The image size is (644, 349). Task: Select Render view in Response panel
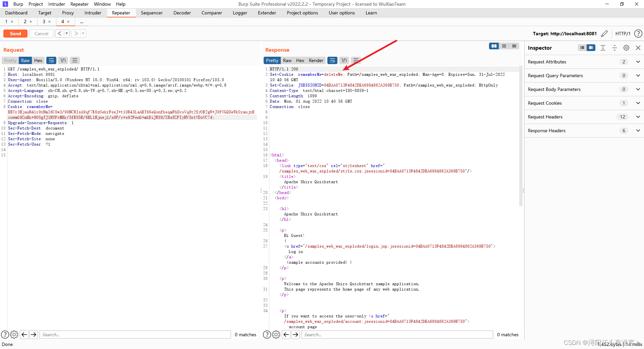click(x=316, y=60)
